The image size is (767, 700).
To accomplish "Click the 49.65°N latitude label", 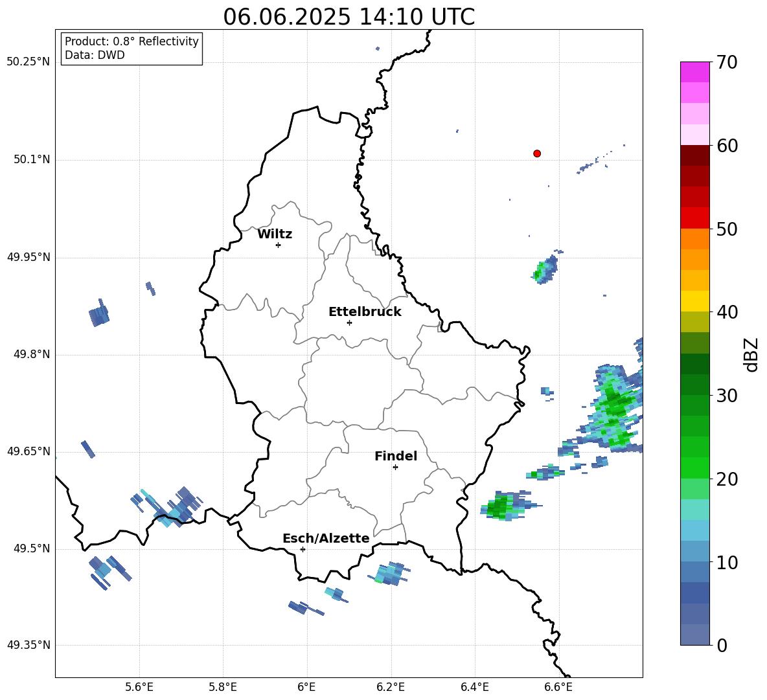I will [29, 451].
